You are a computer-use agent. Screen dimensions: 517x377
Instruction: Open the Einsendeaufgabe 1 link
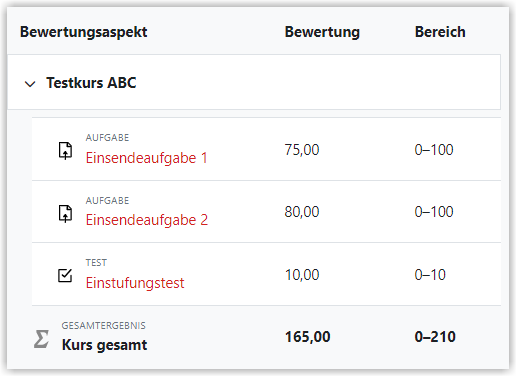tap(146, 158)
